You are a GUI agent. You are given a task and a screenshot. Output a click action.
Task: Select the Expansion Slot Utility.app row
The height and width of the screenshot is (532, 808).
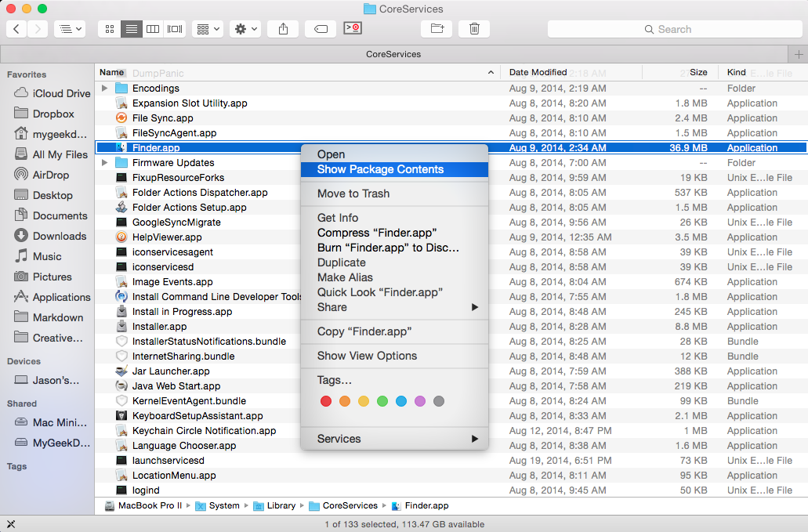coord(451,103)
